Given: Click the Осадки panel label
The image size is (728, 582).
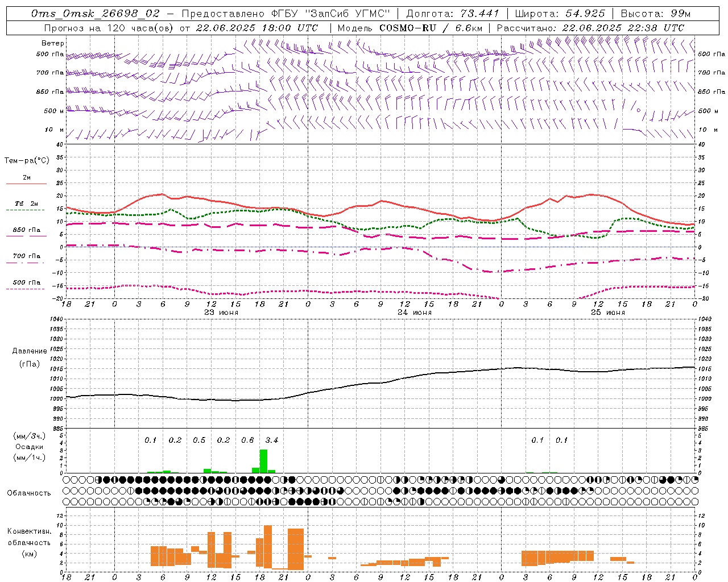Looking at the screenshot, I should click(29, 447).
